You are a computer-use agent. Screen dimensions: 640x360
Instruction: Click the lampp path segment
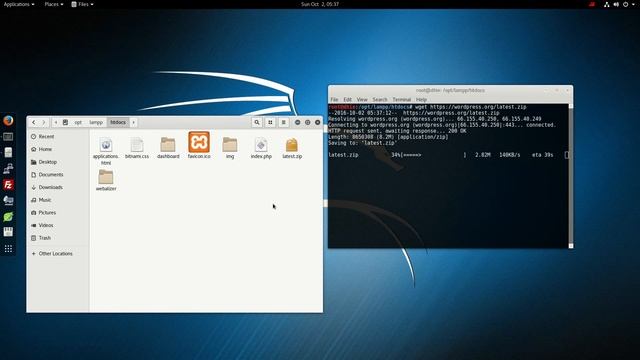click(96, 122)
